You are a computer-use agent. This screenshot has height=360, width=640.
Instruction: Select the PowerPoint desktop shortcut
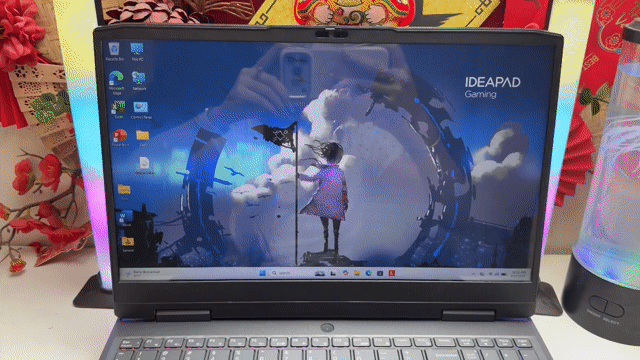[120, 138]
